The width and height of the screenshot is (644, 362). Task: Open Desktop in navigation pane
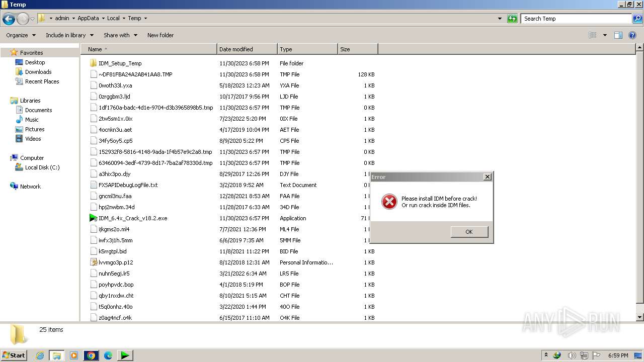coord(35,62)
